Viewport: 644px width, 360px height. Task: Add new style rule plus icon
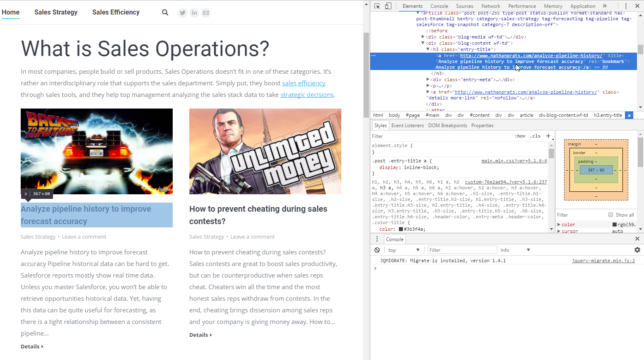[x=548, y=136]
